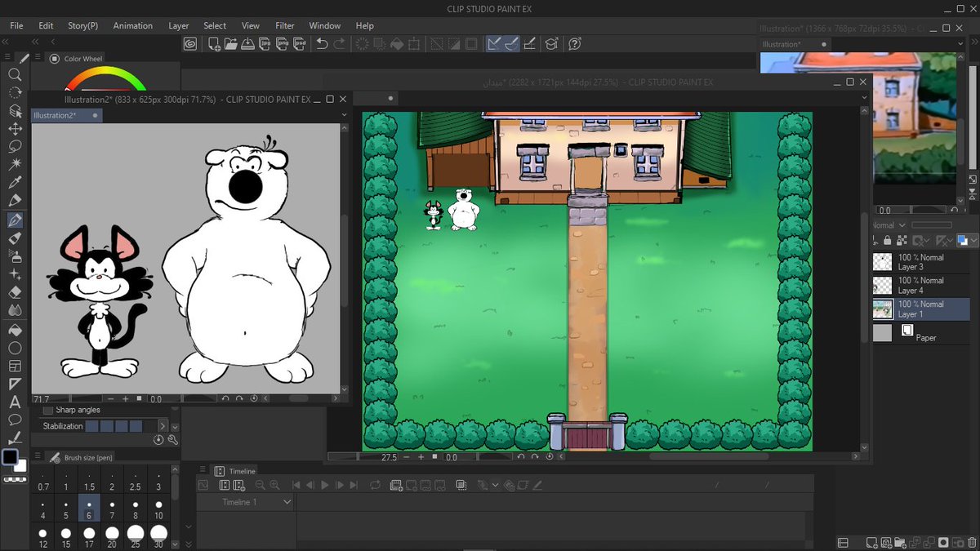Select brush size 10 preset
This screenshot has width=980, height=551.
158,509
